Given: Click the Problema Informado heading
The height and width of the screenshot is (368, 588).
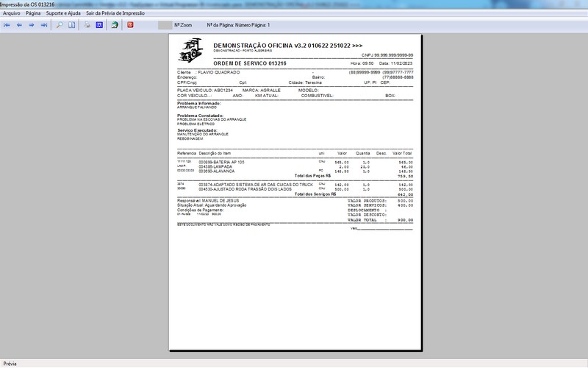Looking at the screenshot, I should click(x=198, y=103).
